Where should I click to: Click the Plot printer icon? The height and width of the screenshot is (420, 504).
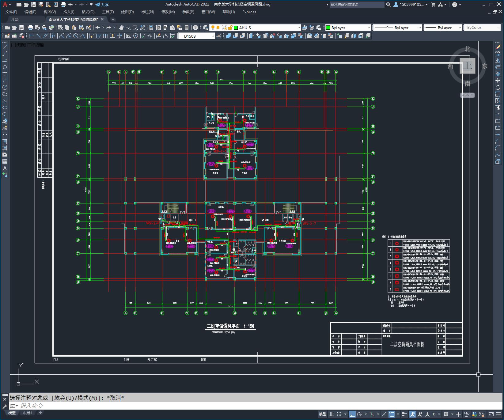[30, 28]
